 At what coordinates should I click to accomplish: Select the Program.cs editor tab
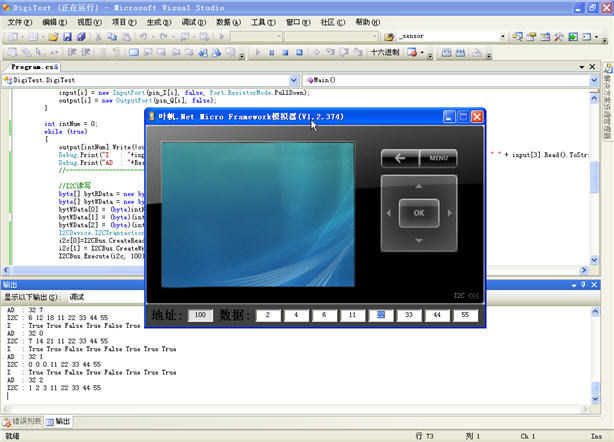tap(34, 67)
